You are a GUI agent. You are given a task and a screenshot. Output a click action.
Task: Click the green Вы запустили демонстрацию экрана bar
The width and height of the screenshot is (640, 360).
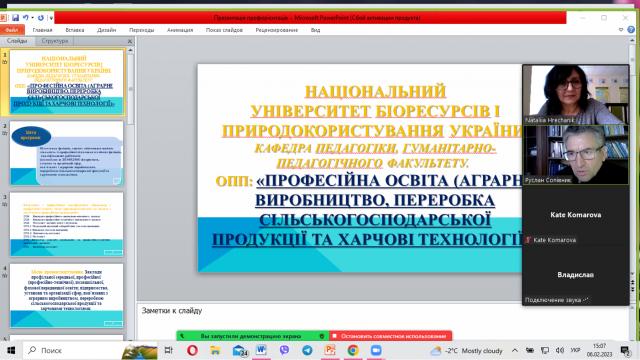pos(253,336)
